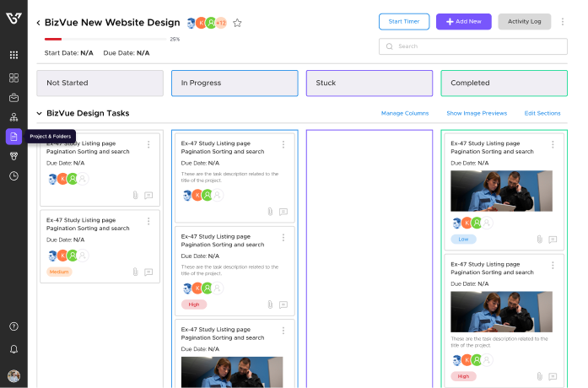Select the Stuck column header
Image resolution: width=588 pixels, height=388 pixels.
pos(369,83)
